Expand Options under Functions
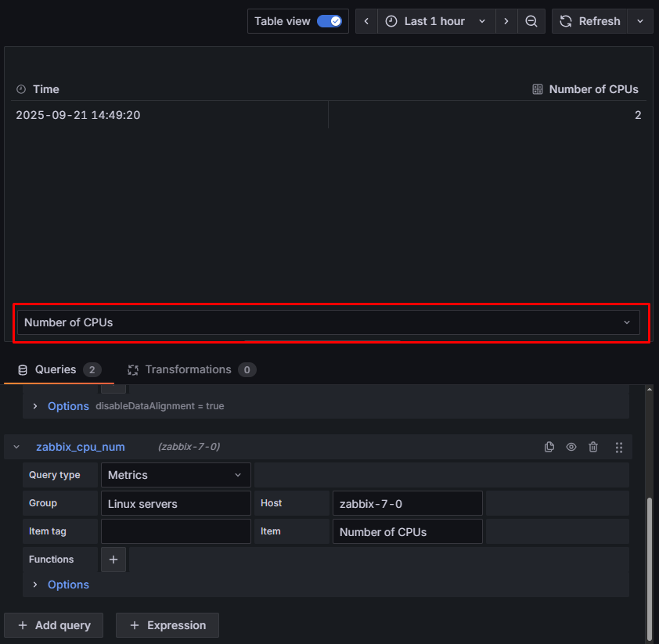The image size is (659, 644). point(68,585)
